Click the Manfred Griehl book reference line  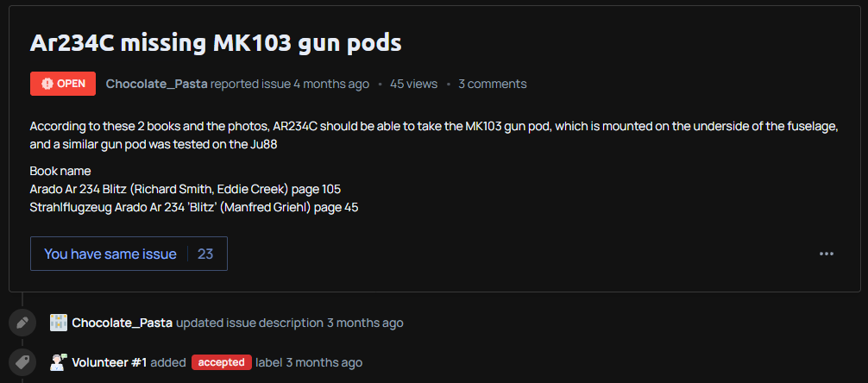194,208
